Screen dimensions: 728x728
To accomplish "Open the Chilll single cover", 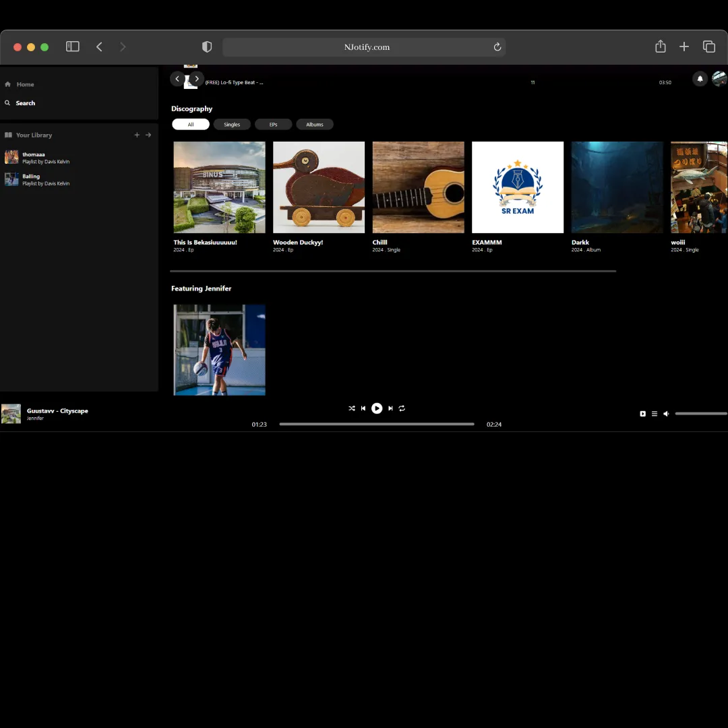I will coord(419,187).
